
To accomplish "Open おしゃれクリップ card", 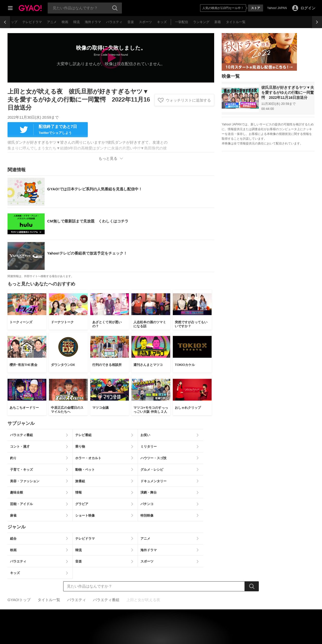I will point(192,395).
